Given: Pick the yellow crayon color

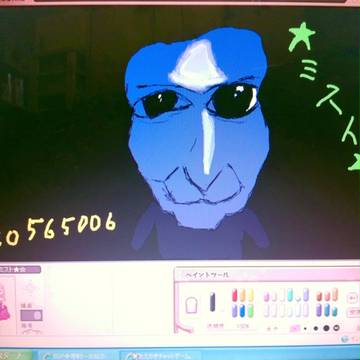Looking at the screenshot, I should pyautogui.click(x=250, y=295).
